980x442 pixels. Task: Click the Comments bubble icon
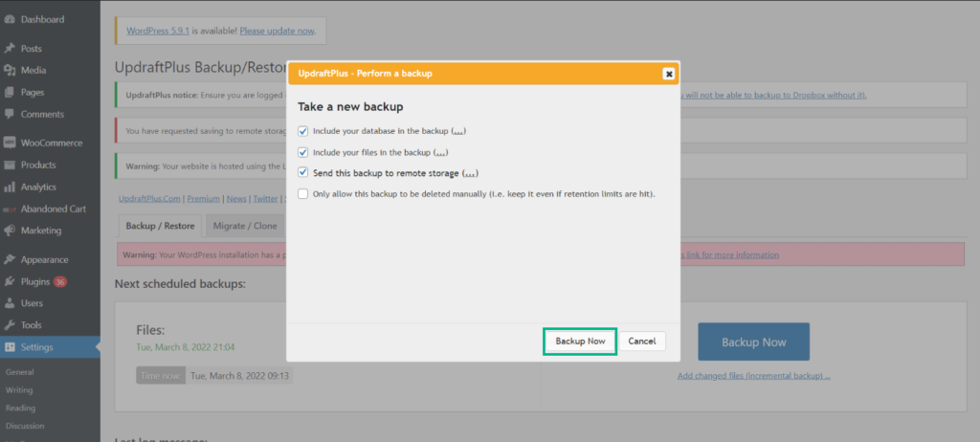coord(10,115)
